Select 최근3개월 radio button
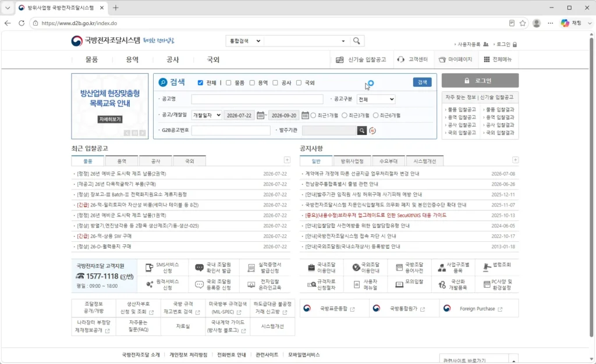The image size is (596, 364). point(345,115)
